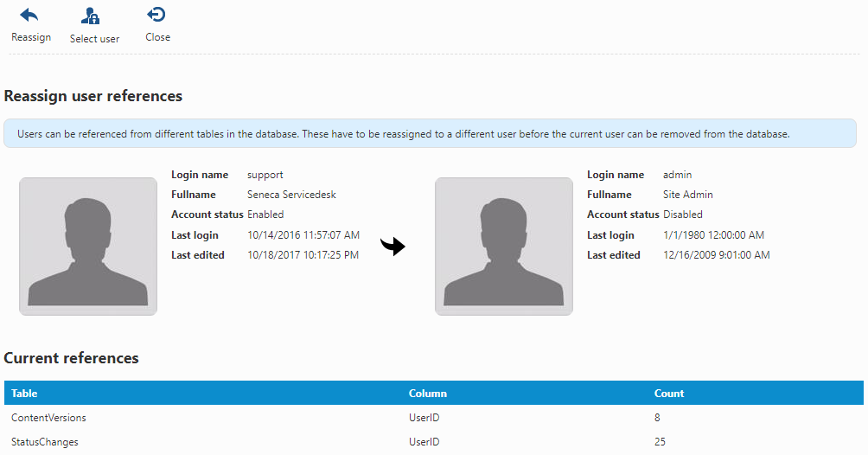Click the fullname 'Site Admin'
Screen dimensions: 868x455
[687, 195]
